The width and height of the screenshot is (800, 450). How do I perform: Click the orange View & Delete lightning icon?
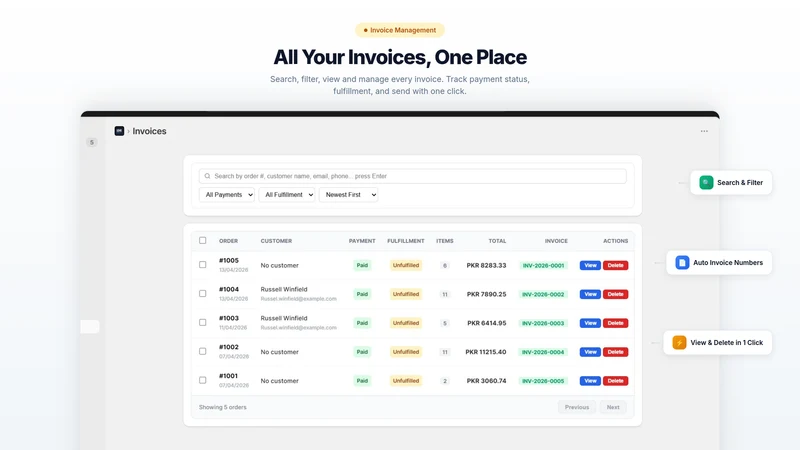[679, 342]
